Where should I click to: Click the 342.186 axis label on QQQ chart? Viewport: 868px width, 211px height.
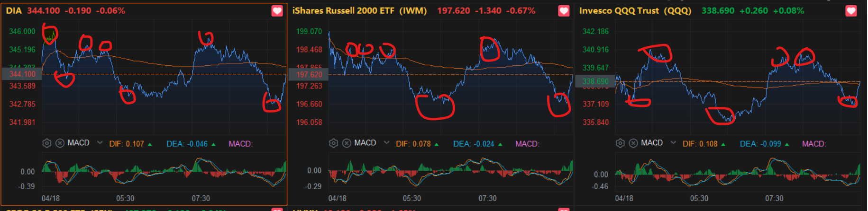coord(596,32)
